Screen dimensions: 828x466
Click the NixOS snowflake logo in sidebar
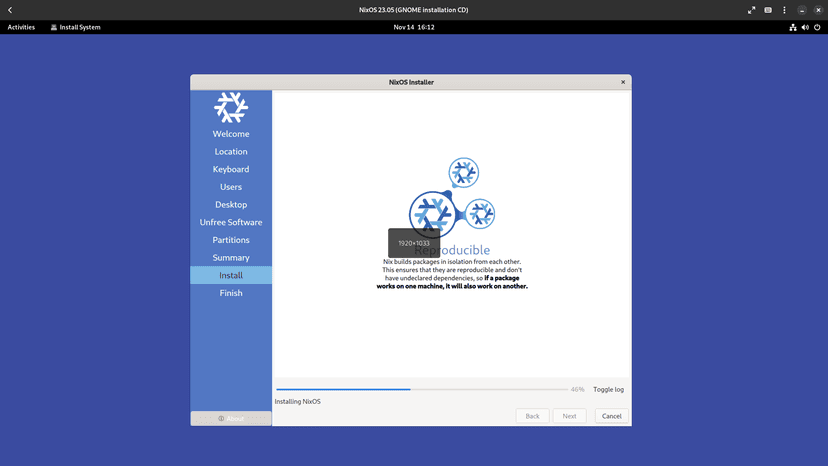(x=231, y=107)
